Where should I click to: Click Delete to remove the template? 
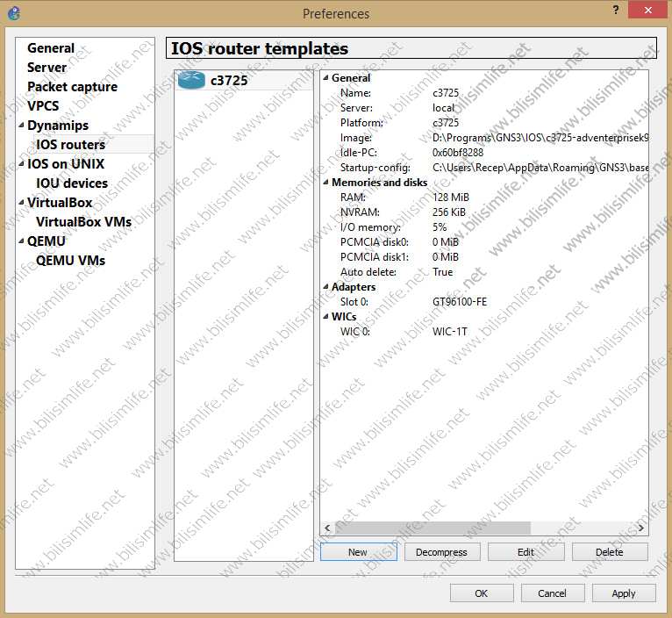610,552
